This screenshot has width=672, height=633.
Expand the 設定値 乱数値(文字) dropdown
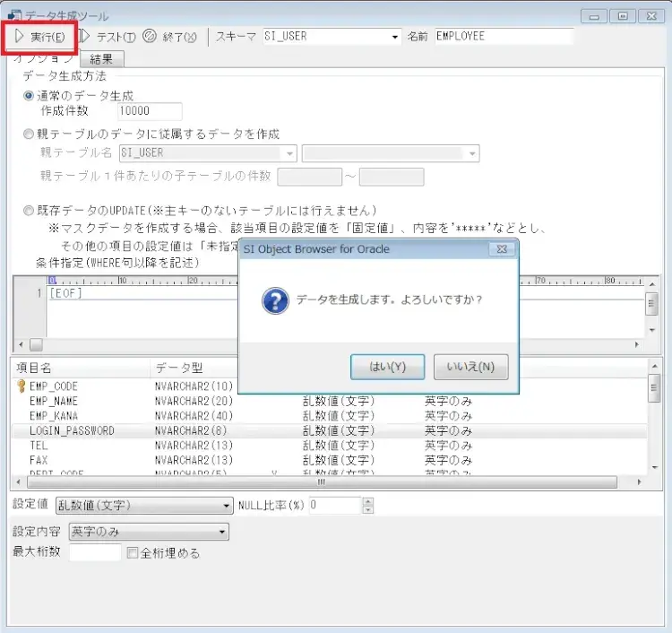coord(226,506)
